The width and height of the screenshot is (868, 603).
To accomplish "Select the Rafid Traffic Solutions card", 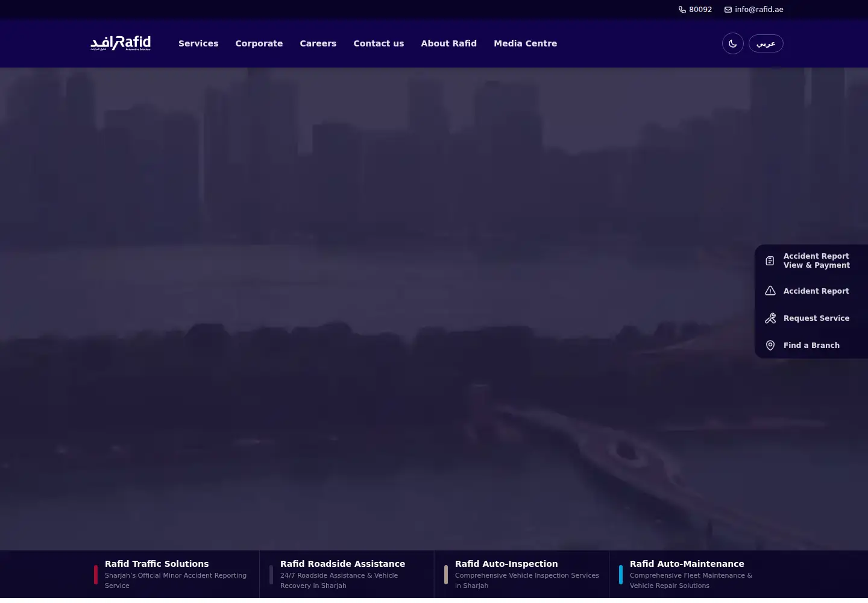I will point(172,574).
